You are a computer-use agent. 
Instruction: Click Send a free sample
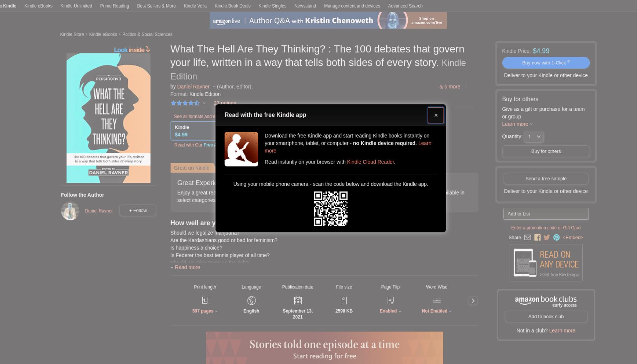pos(546,179)
